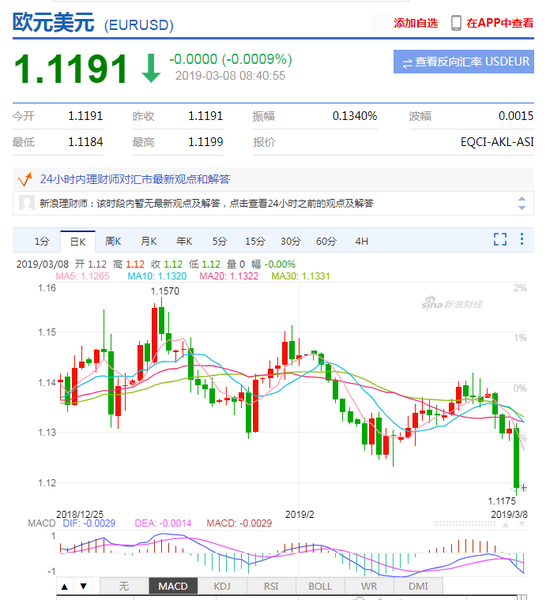Open 24小时内理财师对汇市最新观点和解答 link
This screenshot has width=550, height=600.
point(135,179)
